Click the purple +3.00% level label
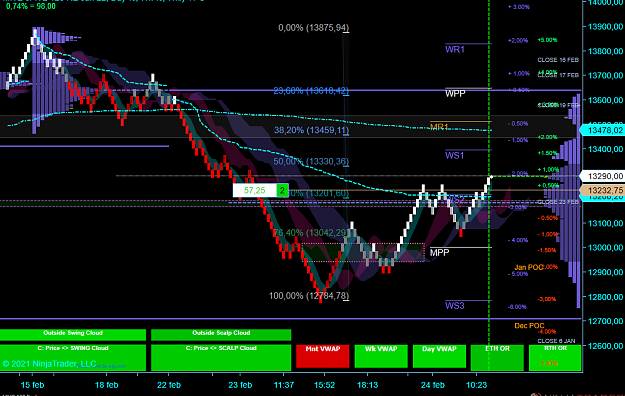 519,7
